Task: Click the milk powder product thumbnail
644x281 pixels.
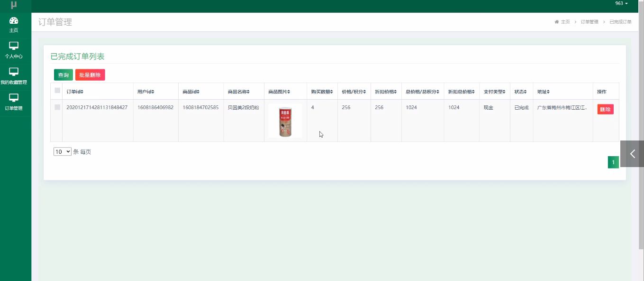Action: coord(285,121)
